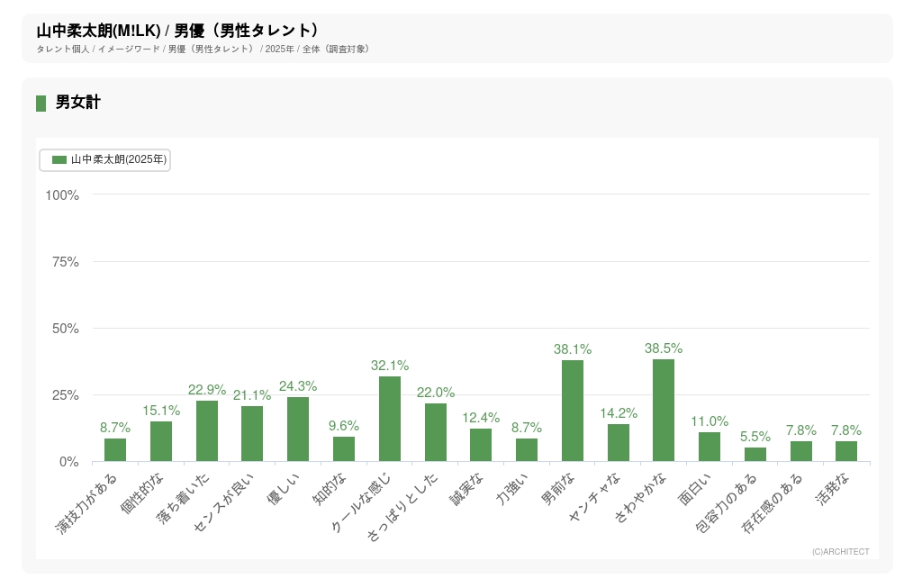
Task: Click the ヤンチャな bar at 14.2%
Action: click(619, 443)
